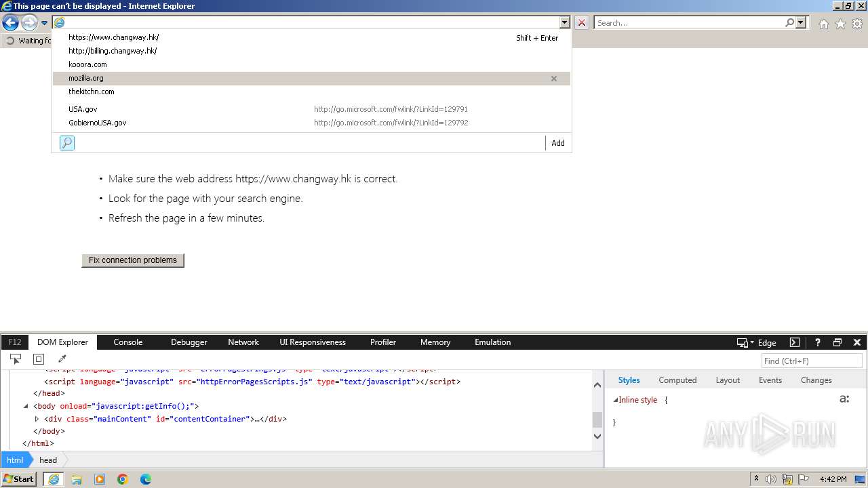Click the search magnifier icon

coord(789,22)
